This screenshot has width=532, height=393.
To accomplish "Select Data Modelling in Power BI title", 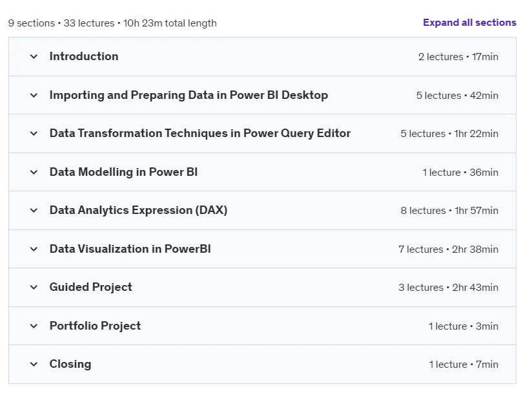I will (x=123, y=172).
